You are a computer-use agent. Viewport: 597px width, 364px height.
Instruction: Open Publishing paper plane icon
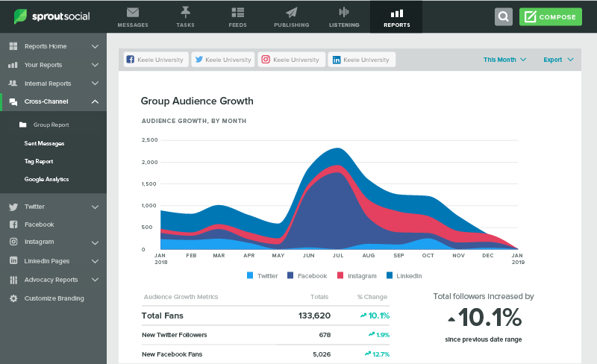coord(291,13)
